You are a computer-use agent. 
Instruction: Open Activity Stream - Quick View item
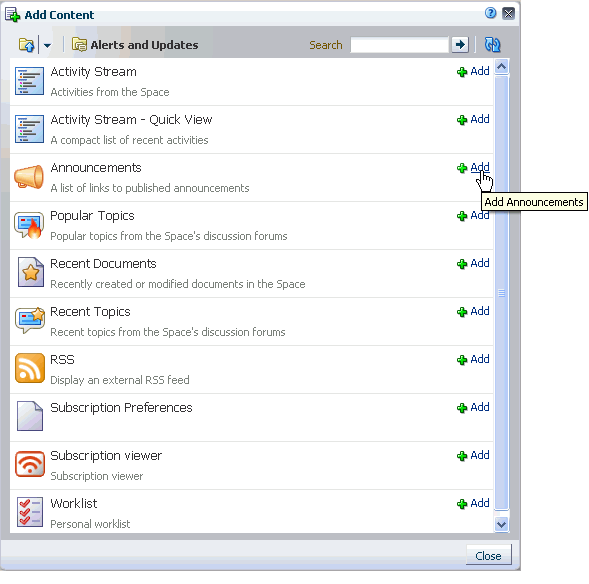pyautogui.click(x=131, y=119)
